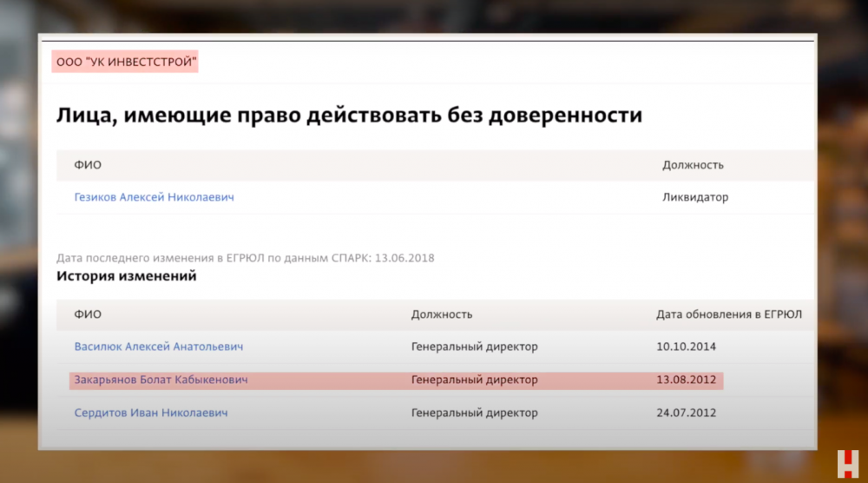Click the ФИО header in the history table

(88, 314)
